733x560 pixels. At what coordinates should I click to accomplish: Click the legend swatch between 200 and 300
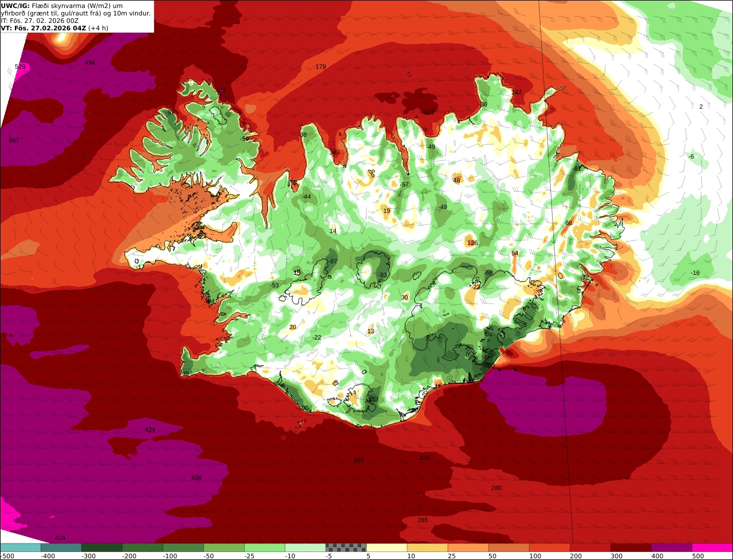coord(590,547)
